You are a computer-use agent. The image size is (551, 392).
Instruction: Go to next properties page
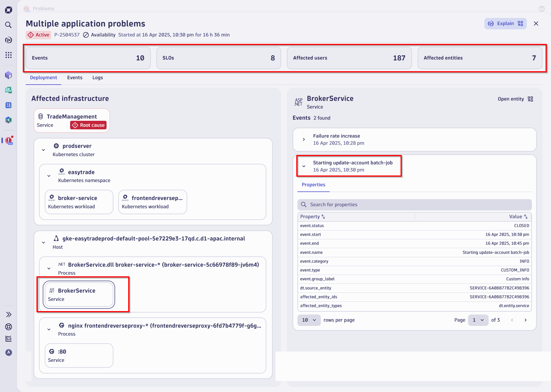(525, 320)
